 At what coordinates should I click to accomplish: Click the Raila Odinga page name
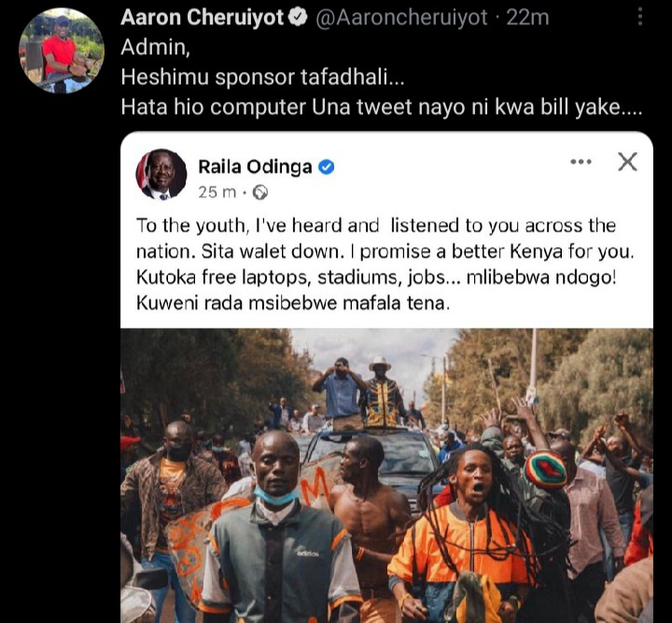pos(255,167)
